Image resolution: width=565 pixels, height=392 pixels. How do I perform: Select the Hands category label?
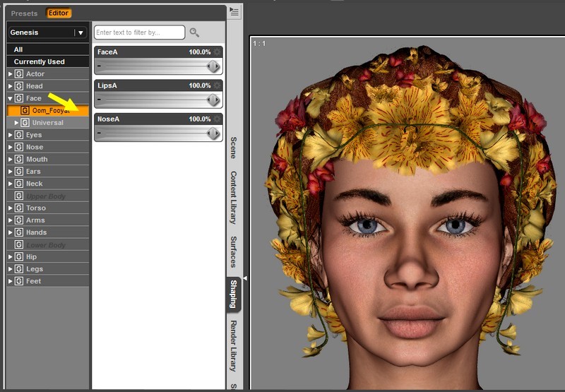[37, 232]
